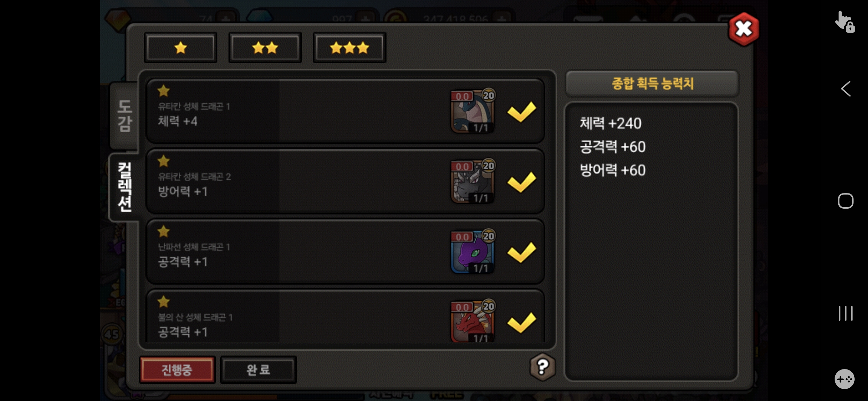Open the Android recent apps button
868x401 pixels.
click(846, 313)
